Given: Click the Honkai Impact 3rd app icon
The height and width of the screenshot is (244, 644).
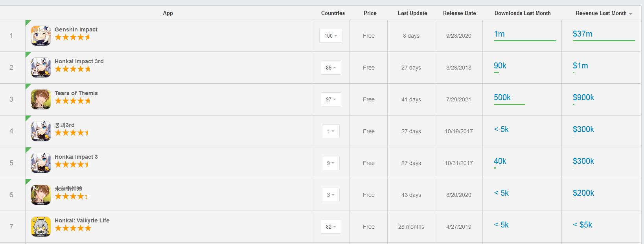Looking at the screenshot, I should click(x=41, y=68).
